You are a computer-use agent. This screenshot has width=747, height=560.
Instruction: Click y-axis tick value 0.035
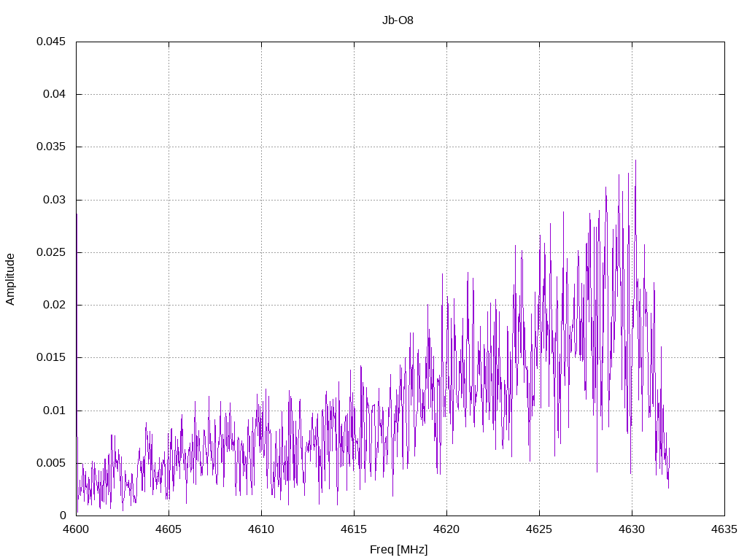coord(51,146)
